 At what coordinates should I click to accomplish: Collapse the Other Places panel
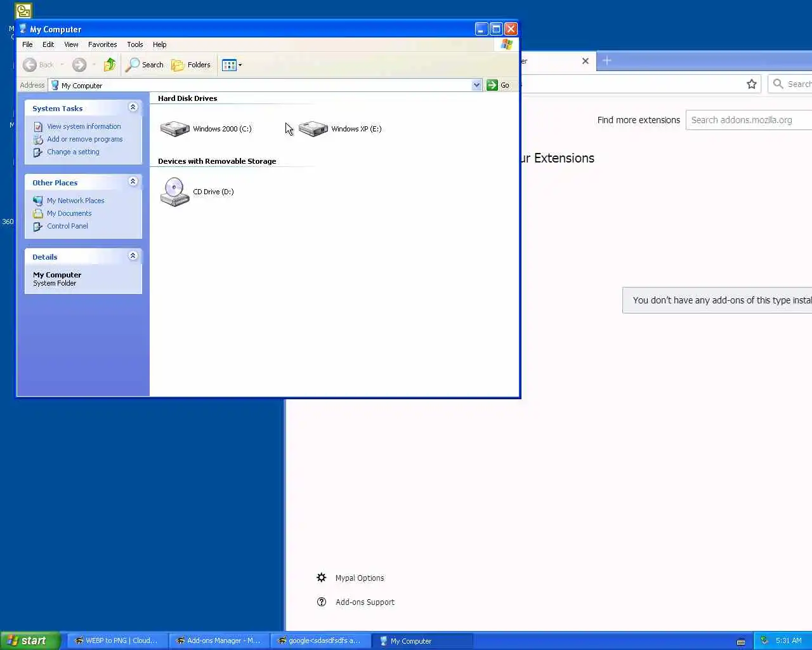(133, 182)
